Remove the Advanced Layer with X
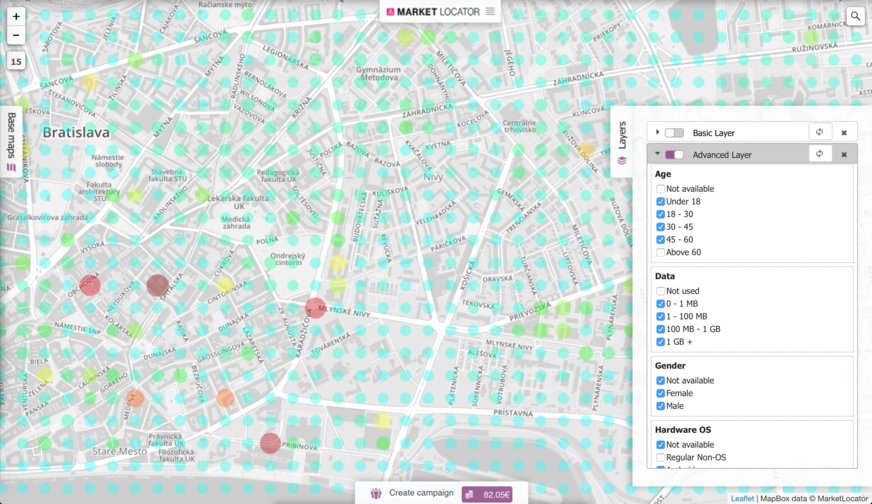 [x=843, y=154]
